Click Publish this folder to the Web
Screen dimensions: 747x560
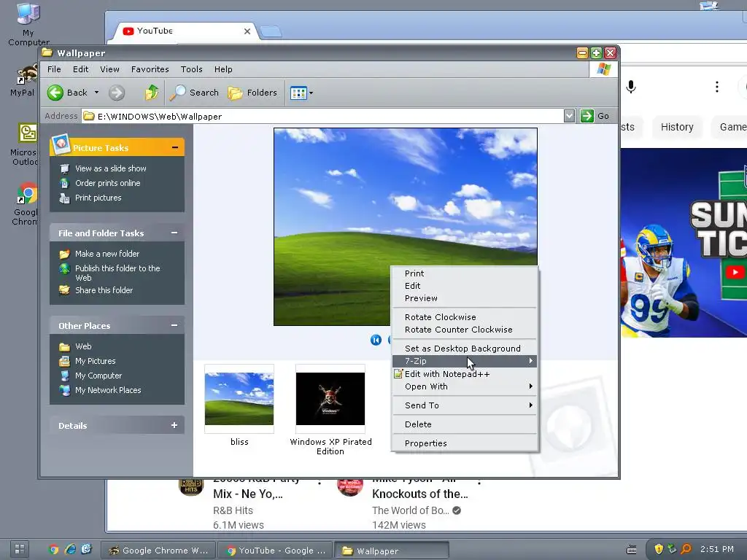(x=117, y=273)
